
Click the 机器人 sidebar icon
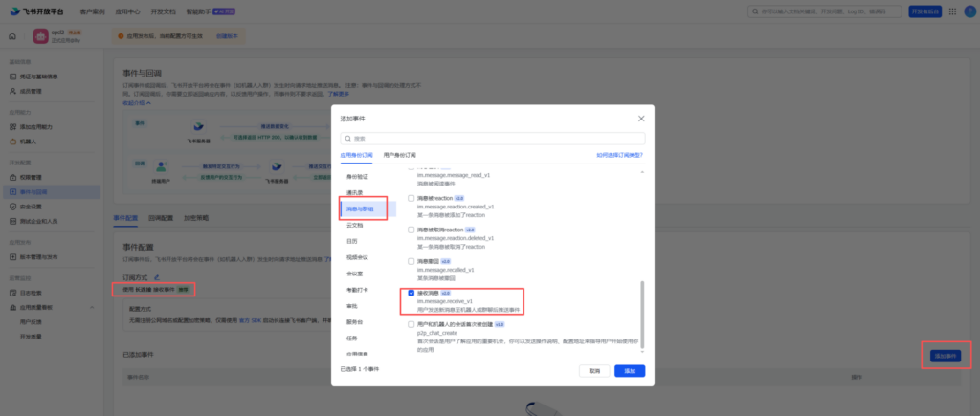click(x=12, y=139)
